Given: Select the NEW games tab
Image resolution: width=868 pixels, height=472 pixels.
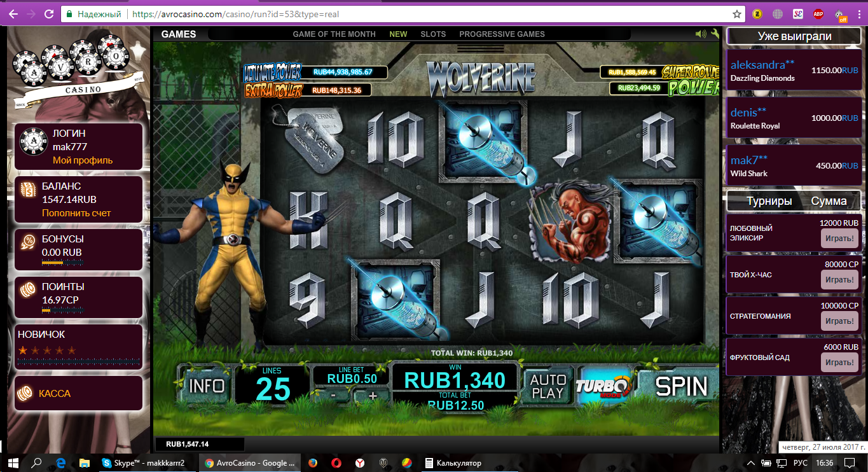Looking at the screenshot, I should click(x=398, y=34).
